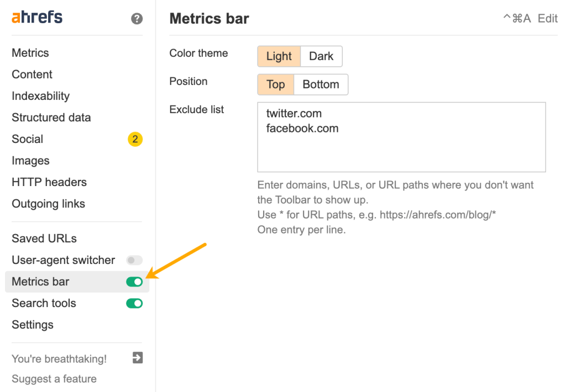Select Top as the toolbar position

point(275,84)
